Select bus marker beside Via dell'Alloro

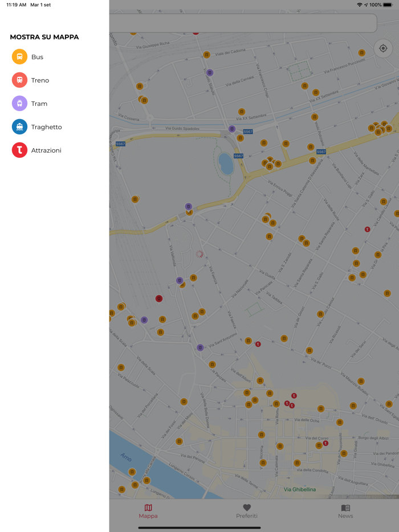point(260,380)
